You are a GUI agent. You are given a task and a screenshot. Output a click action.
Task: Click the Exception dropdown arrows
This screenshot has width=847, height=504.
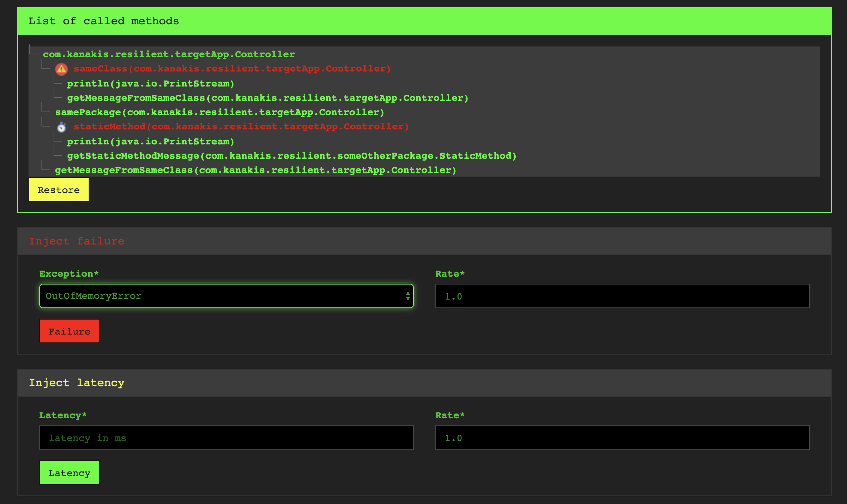tap(408, 296)
